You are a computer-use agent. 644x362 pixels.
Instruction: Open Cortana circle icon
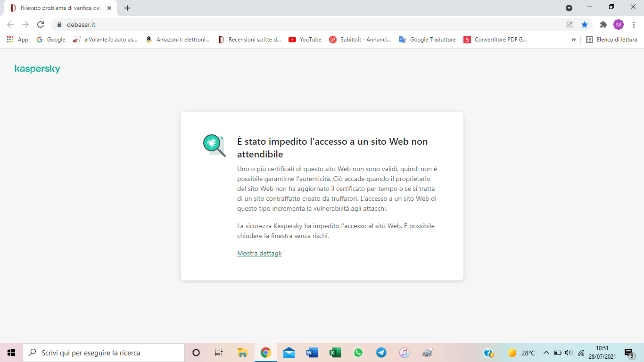[196, 353]
